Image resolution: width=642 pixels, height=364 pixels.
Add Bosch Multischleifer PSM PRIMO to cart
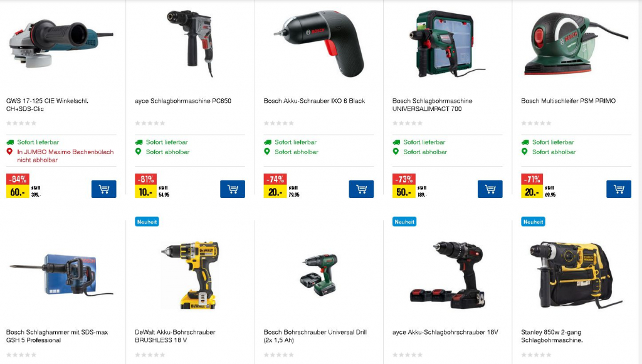619,189
